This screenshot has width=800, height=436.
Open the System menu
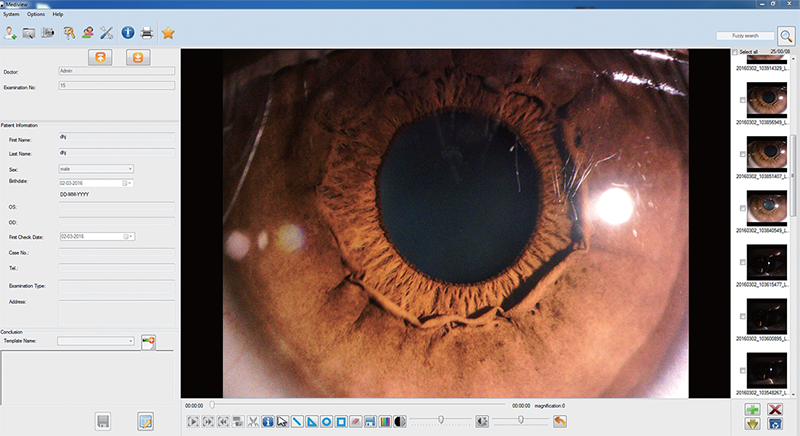point(11,15)
